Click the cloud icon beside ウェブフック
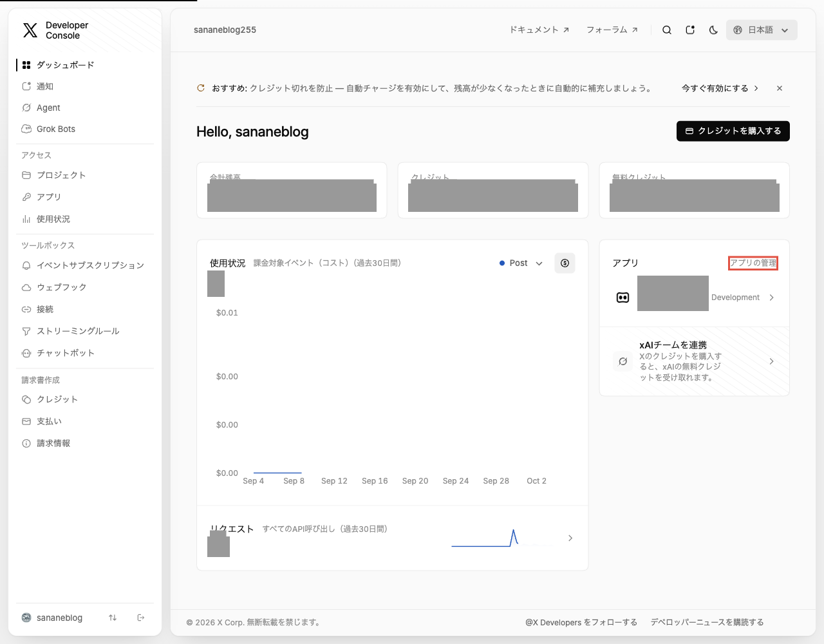Image resolution: width=824 pixels, height=644 pixels. tap(26, 287)
